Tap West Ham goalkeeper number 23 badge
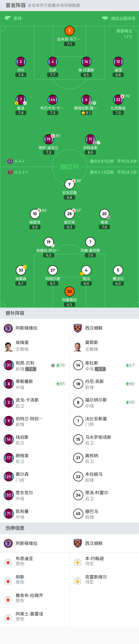This screenshot has height=644, width=139. [x=69, y=291]
